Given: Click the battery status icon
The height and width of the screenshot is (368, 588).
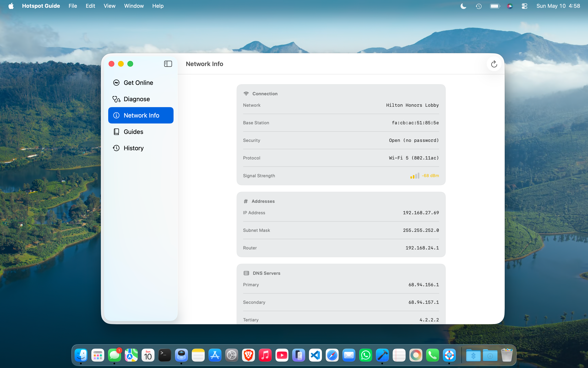Looking at the screenshot, I should tap(495, 6).
